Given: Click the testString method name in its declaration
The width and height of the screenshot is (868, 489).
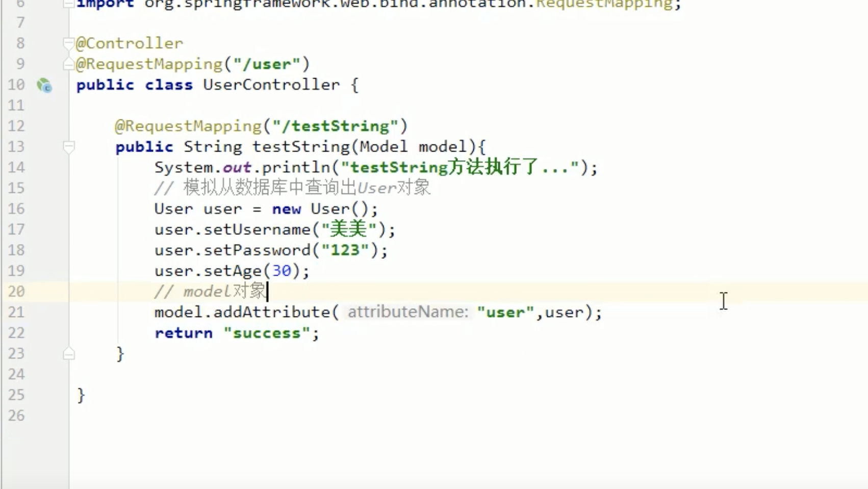Looking at the screenshot, I should (x=301, y=147).
